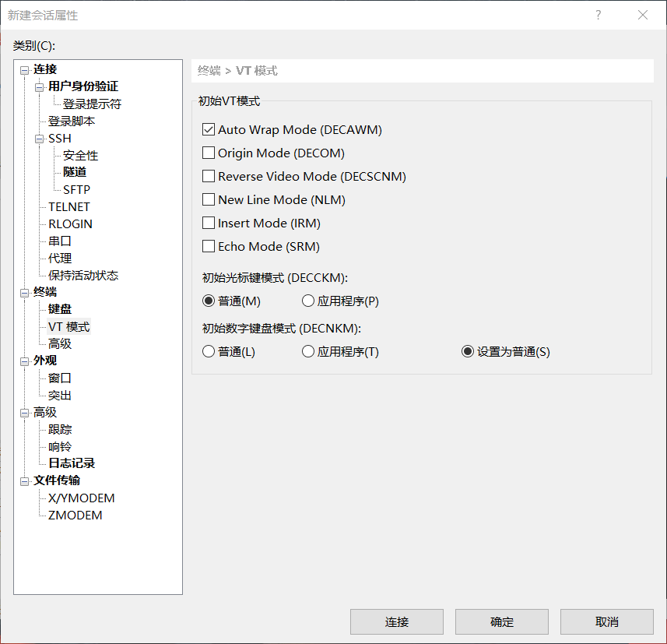Choose 应用程序(T) numeric keypad mode
Screen dimensions: 667x644
[x=308, y=351]
